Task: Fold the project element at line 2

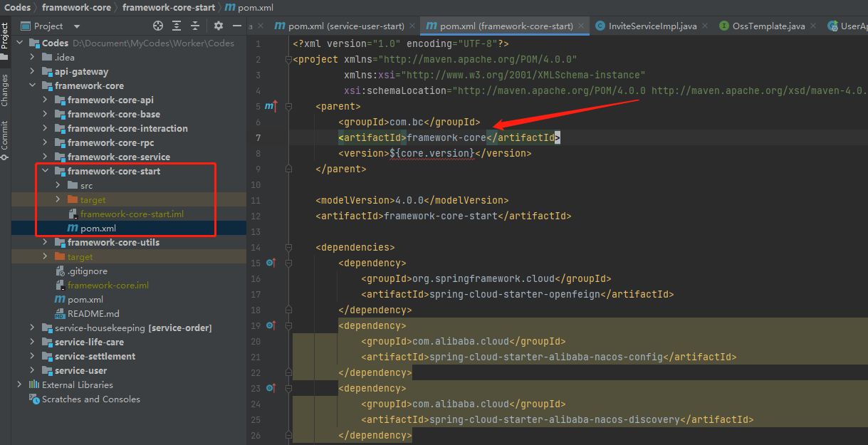Action: (288, 59)
